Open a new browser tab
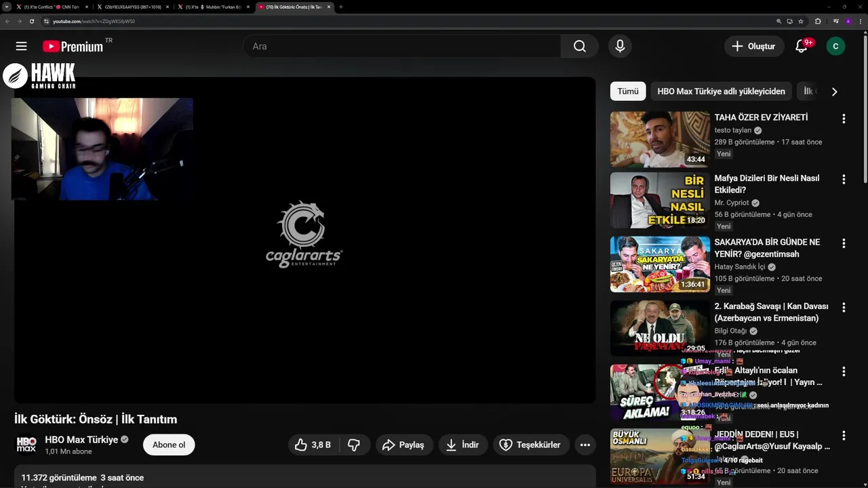 click(x=340, y=7)
